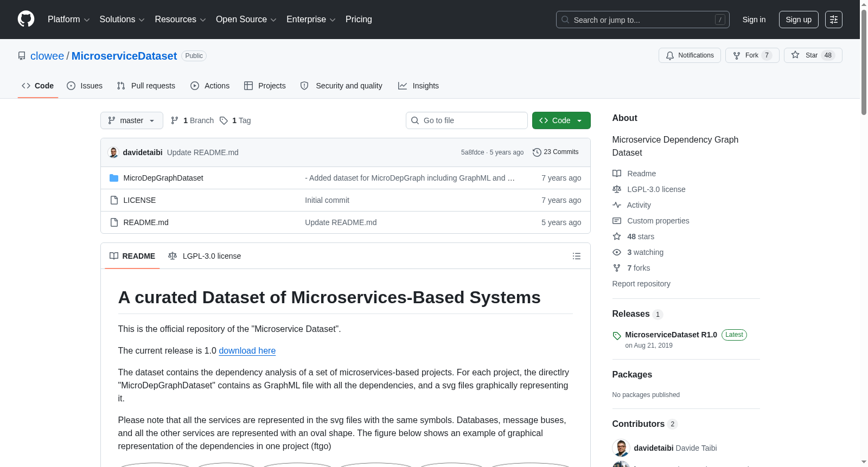Open the README outline icon
The height and width of the screenshot is (467, 868).
577,256
